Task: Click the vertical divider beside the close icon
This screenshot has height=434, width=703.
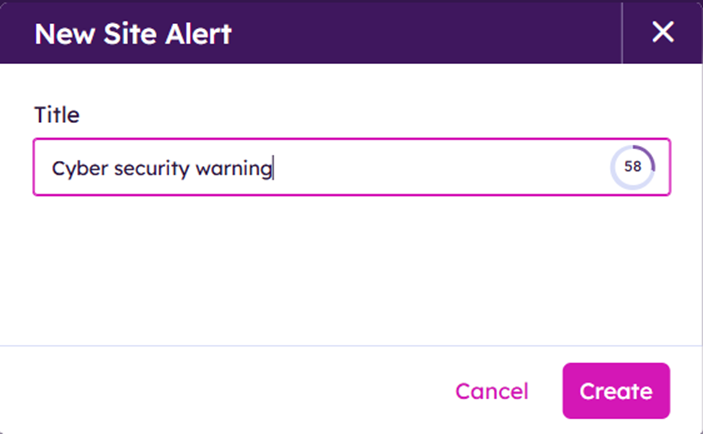Action: tap(622, 32)
